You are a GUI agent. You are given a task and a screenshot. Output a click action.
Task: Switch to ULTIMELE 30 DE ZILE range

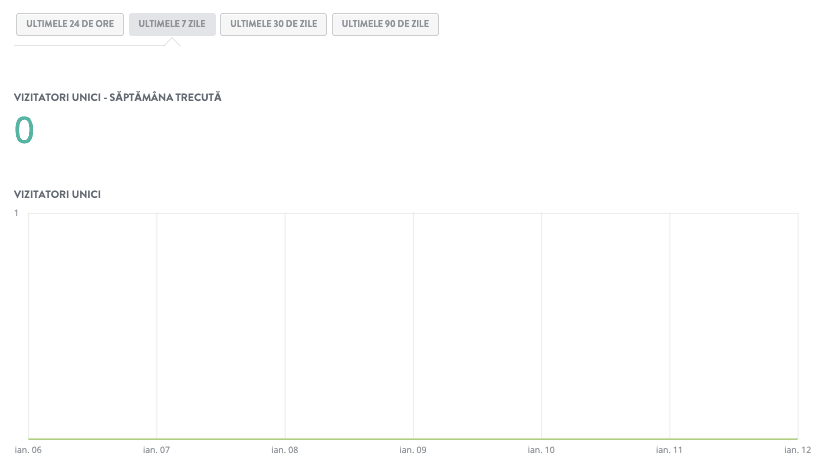tap(273, 24)
